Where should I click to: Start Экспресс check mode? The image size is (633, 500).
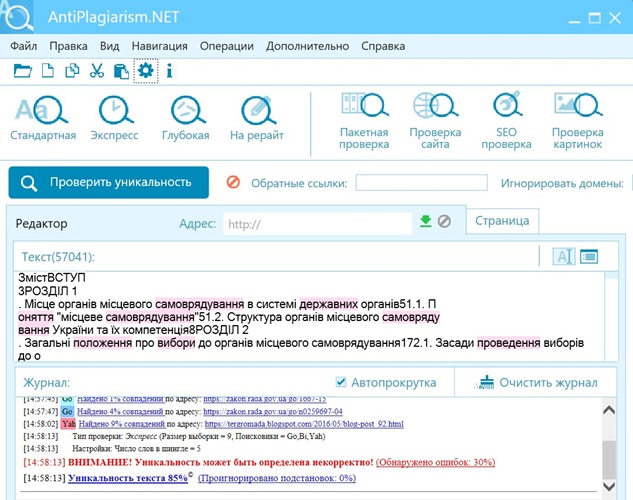click(x=114, y=117)
